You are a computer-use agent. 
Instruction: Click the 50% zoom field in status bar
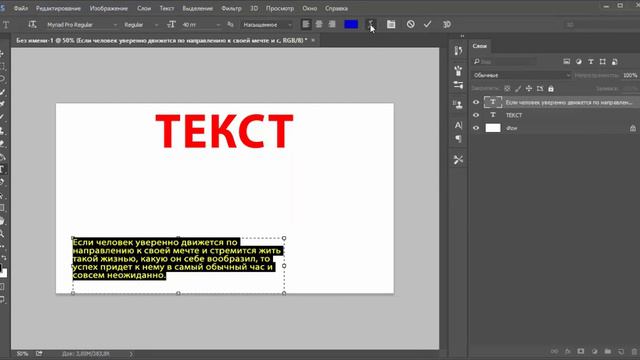tap(22, 354)
